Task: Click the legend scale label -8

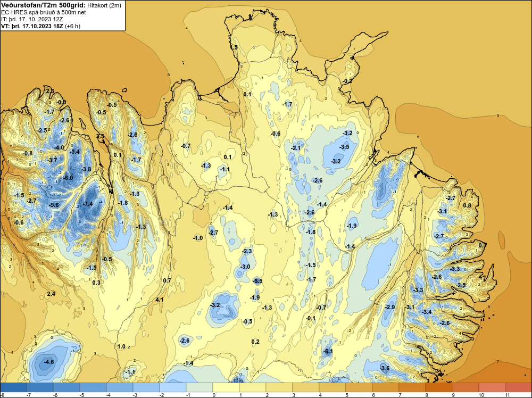Action: pos(3,395)
